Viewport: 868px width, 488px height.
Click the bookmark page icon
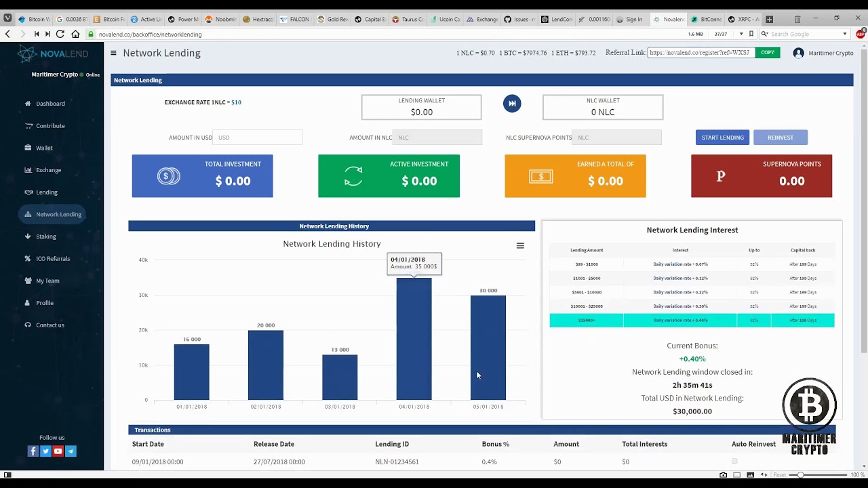click(751, 34)
